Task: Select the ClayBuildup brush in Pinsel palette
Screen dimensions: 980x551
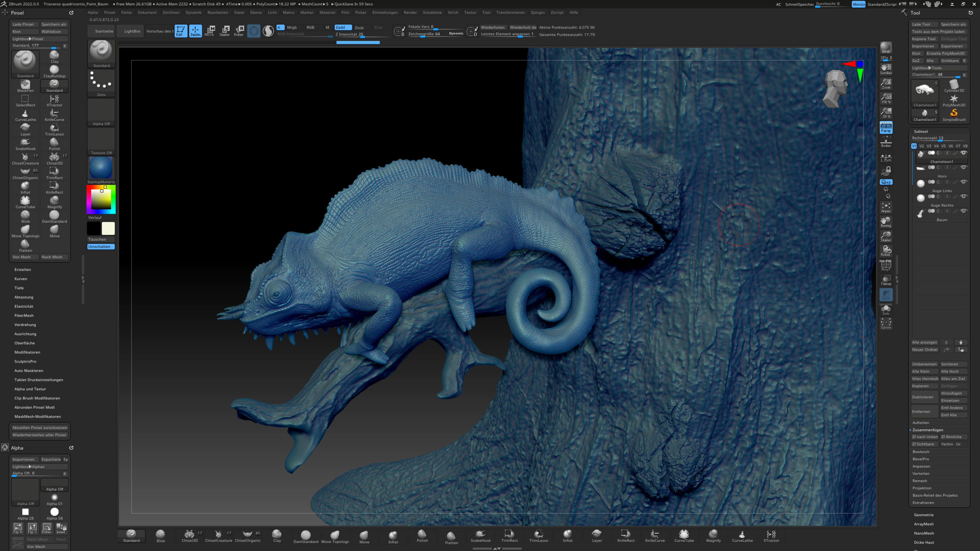Action: (54, 71)
